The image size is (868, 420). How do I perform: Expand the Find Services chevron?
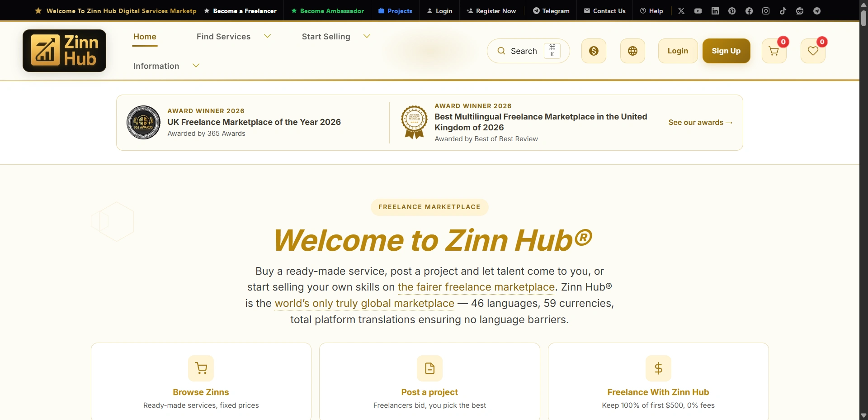pos(268,36)
